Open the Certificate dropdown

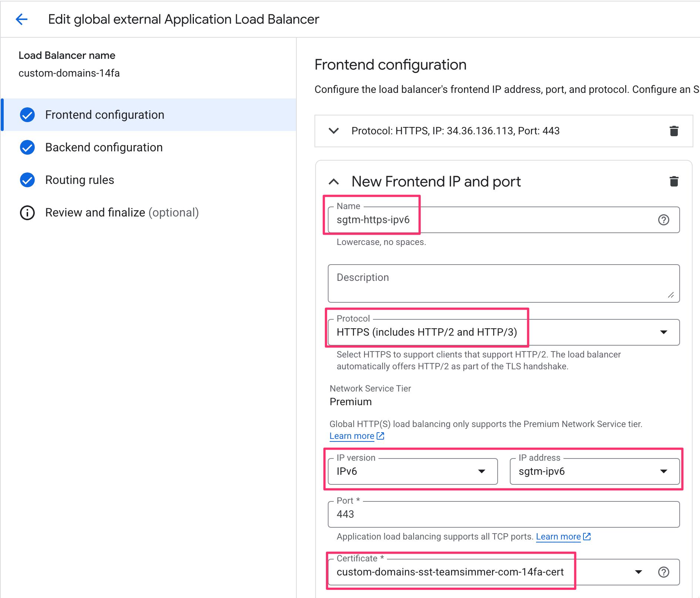[x=638, y=572]
